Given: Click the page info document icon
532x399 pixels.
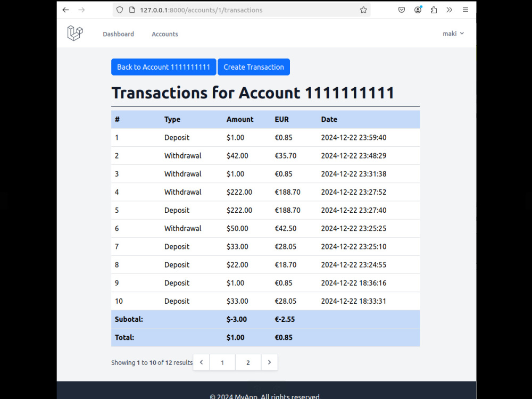Looking at the screenshot, I should coord(132,10).
